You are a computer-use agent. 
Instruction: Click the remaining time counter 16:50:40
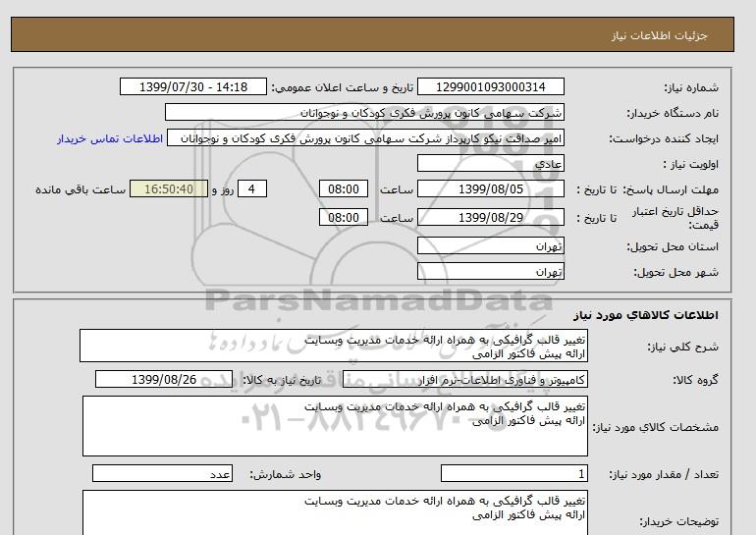click(169, 188)
